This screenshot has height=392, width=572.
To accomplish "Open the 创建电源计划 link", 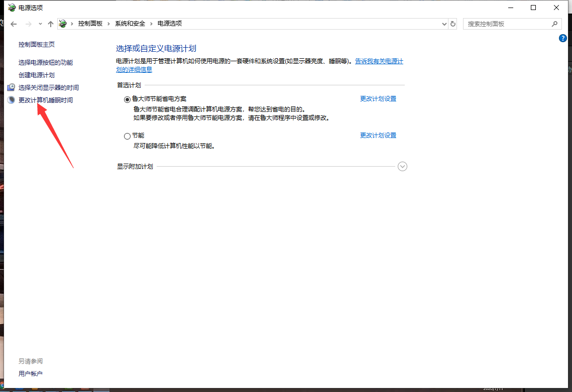I will [x=37, y=75].
